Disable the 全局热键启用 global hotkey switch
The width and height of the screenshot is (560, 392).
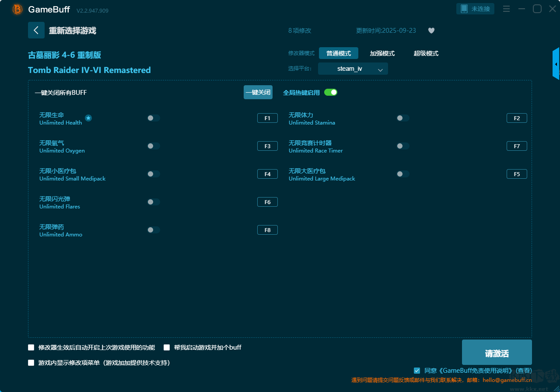[331, 92]
